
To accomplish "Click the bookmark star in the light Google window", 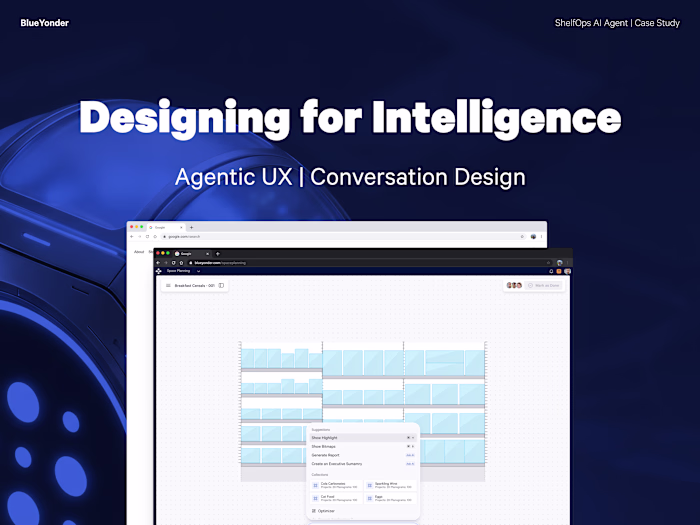I will tap(522, 237).
